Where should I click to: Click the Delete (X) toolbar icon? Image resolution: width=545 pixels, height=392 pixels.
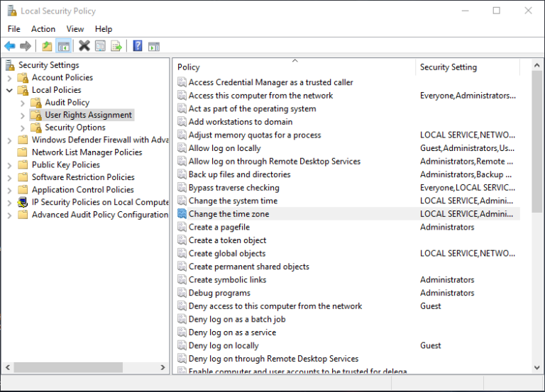pos(84,46)
